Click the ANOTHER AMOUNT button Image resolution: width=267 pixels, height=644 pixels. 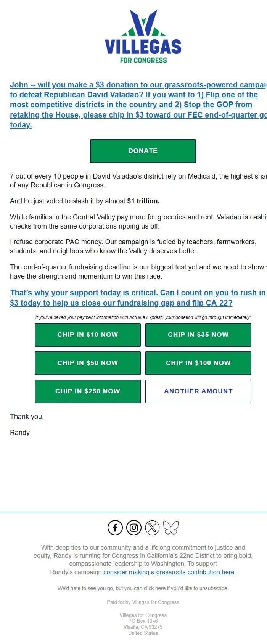click(x=198, y=391)
